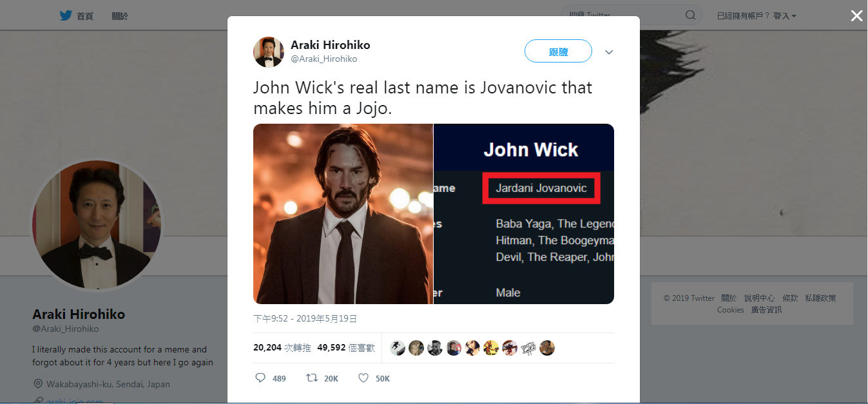Retweet using the 20K retweet icon
868x404 pixels.
click(x=312, y=378)
